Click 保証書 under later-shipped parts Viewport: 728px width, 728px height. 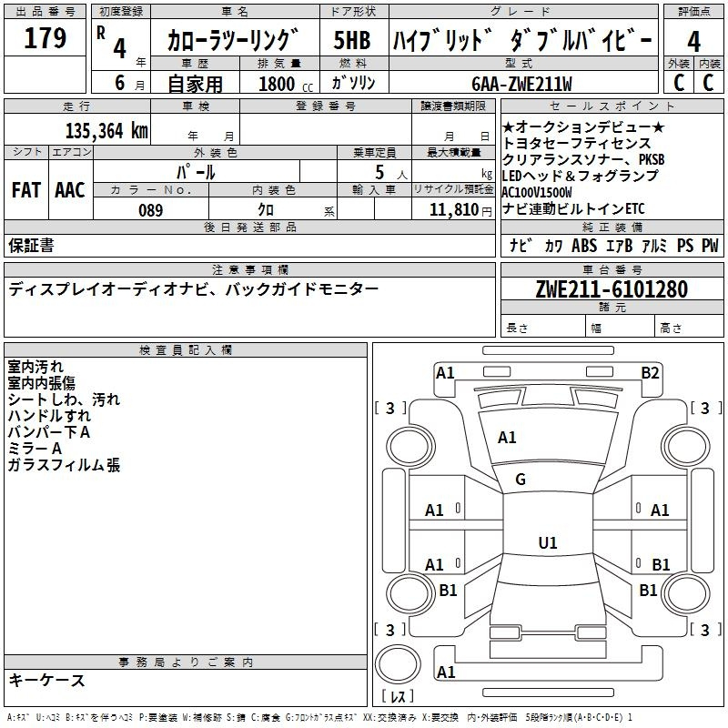31,245
